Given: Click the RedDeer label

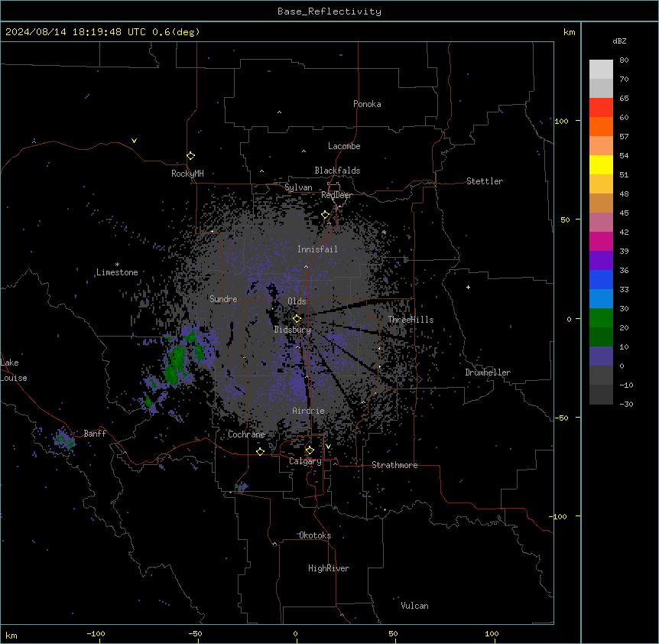Looking at the screenshot, I should tap(336, 195).
